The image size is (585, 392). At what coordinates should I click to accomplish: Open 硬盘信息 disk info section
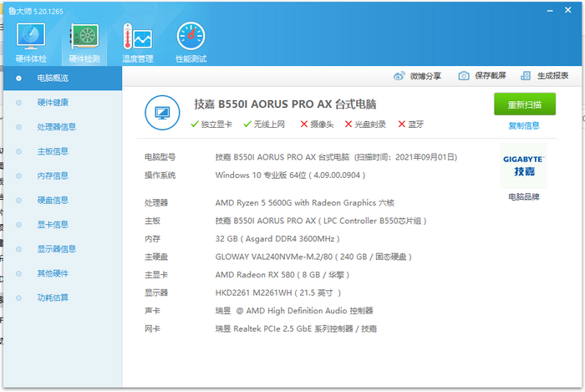(x=53, y=200)
